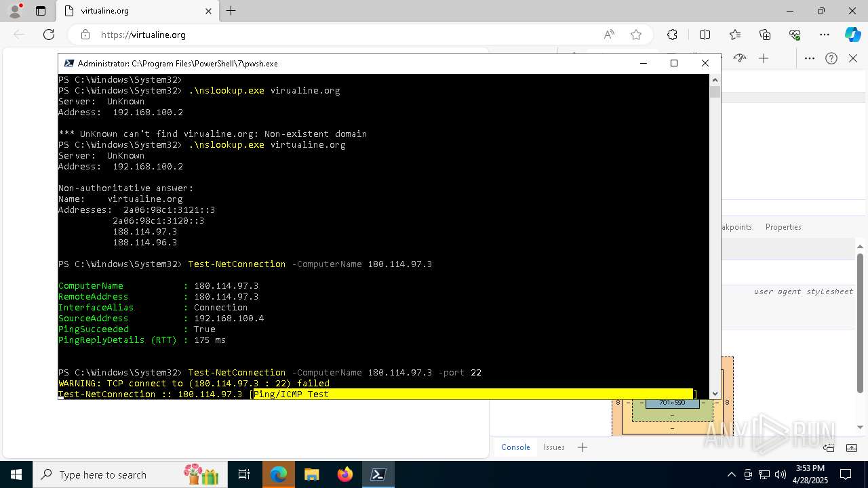This screenshot has height=488, width=868.
Task: Open volume control in tray
Action: 781,474
